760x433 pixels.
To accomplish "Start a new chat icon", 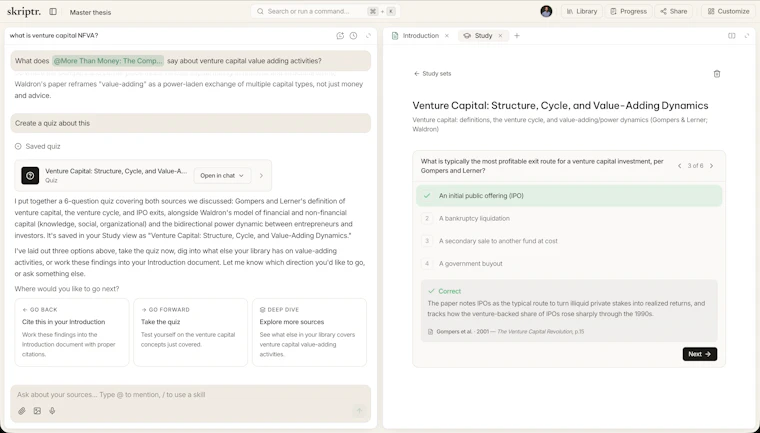I will point(340,35).
